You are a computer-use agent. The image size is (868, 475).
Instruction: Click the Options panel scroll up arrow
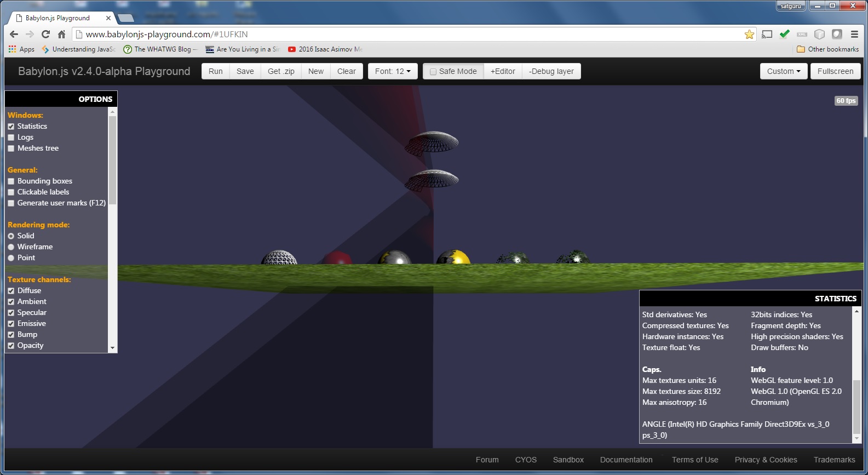pyautogui.click(x=113, y=112)
